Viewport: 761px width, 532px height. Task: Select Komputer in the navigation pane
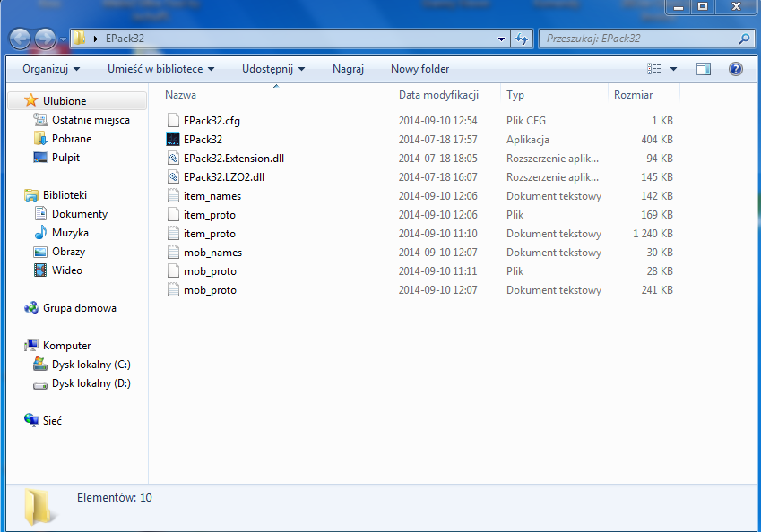[66, 346]
